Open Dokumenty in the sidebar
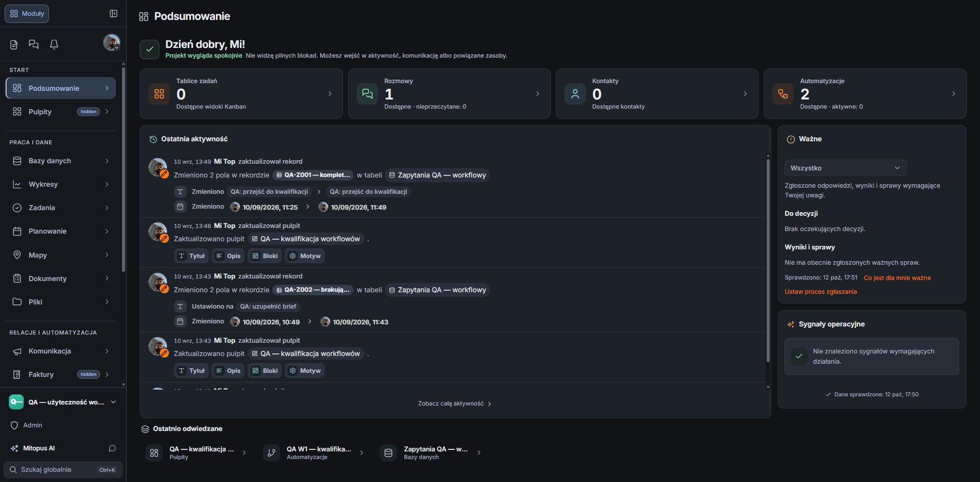Viewport: 980px width, 482px height. [61, 278]
